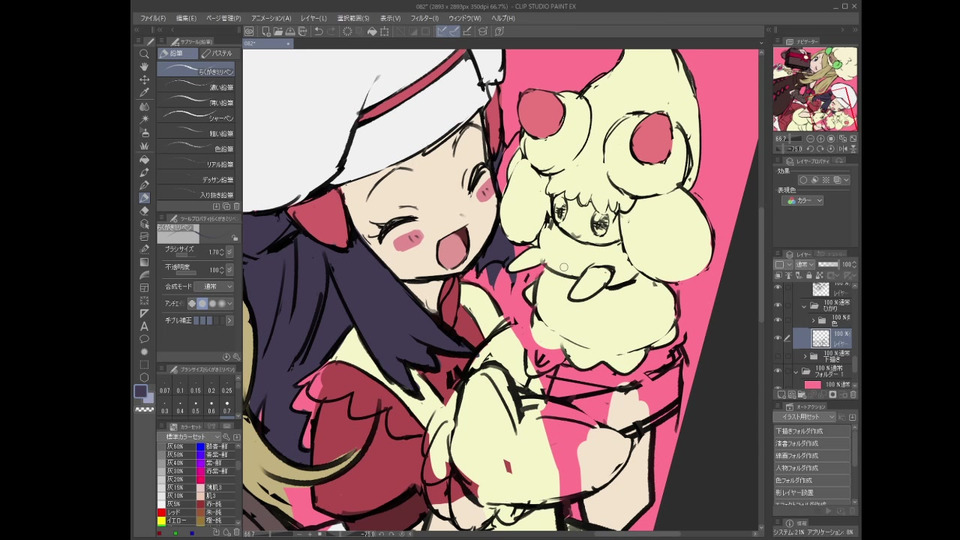Select the Text tool
This screenshot has width=960, height=540.
click(144, 326)
